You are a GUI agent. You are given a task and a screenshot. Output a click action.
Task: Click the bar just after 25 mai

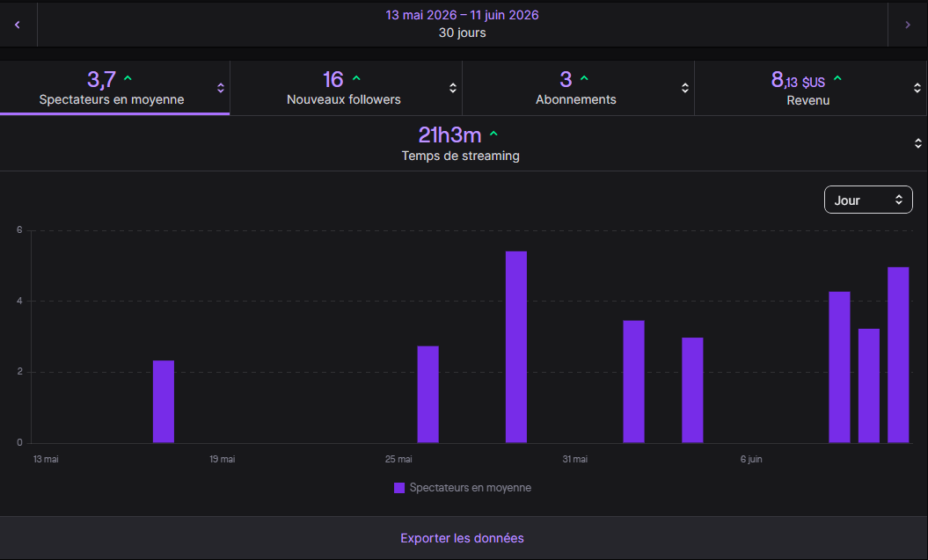click(x=427, y=395)
